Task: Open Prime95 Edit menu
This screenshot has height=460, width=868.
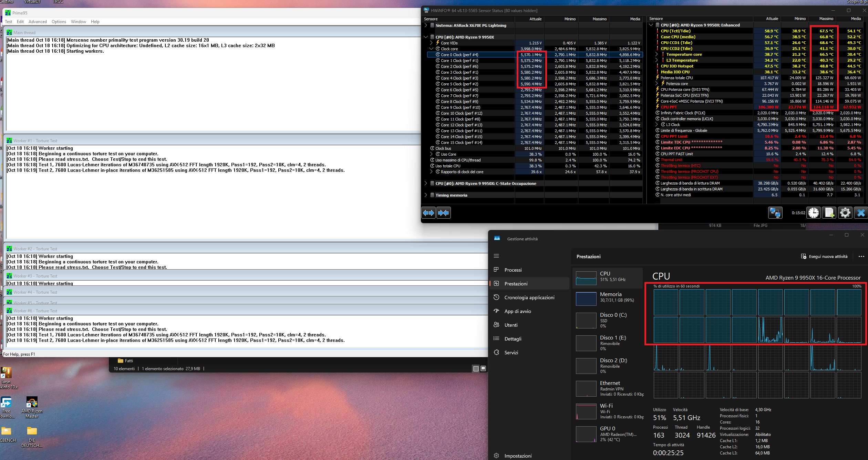Action: (20, 22)
